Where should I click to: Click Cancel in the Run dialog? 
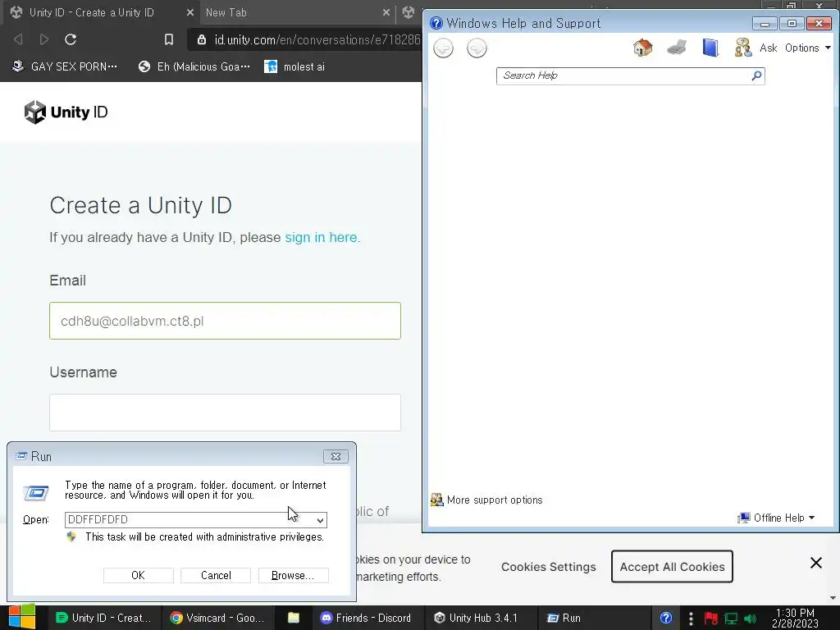(x=216, y=575)
